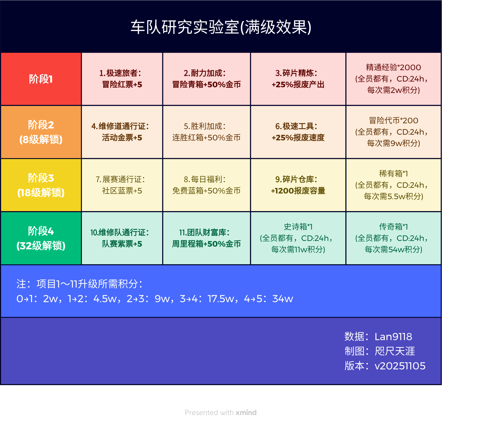Click the 精通经验*2000 cell
Viewport: 485px width, 448px height.
393,79
